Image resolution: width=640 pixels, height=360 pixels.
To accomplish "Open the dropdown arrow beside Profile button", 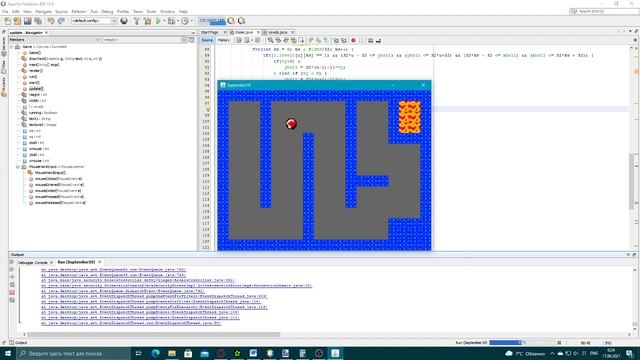I will 191,21.
